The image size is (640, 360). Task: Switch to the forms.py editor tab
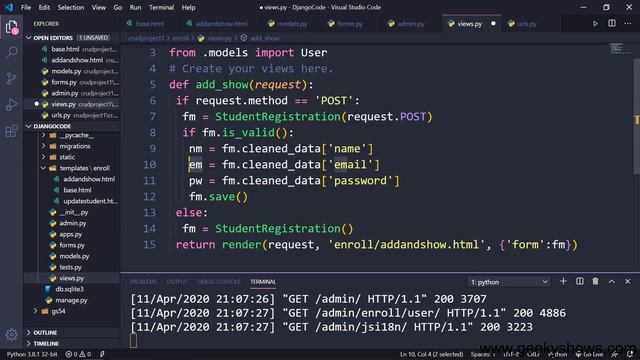350,24
